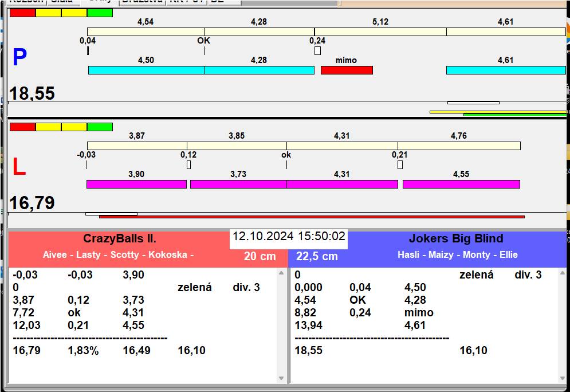This screenshot has height=392, width=570.
Task: Click the cream bar segment labeled 4,54
Action: click(146, 32)
